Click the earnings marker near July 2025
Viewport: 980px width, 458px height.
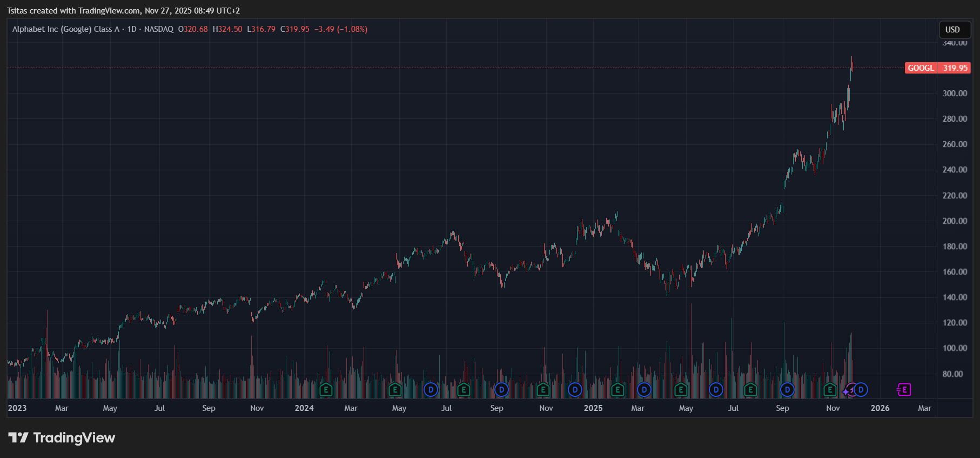point(750,389)
